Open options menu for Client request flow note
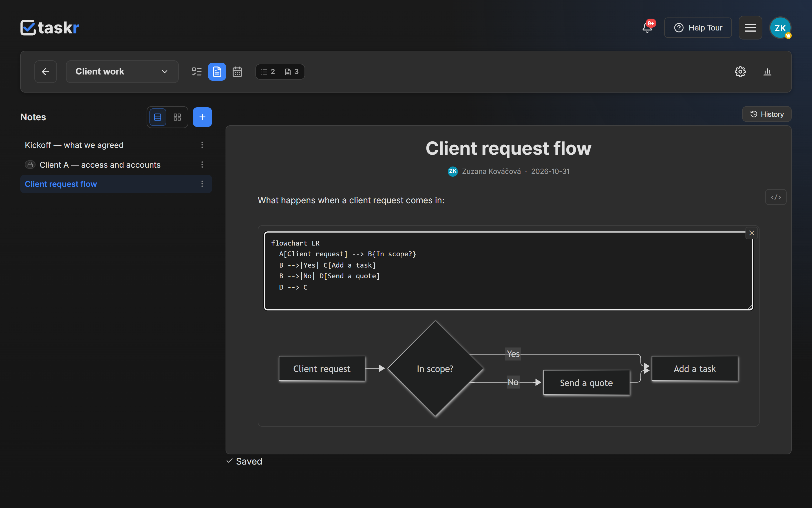812x508 pixels. (202, 184)
